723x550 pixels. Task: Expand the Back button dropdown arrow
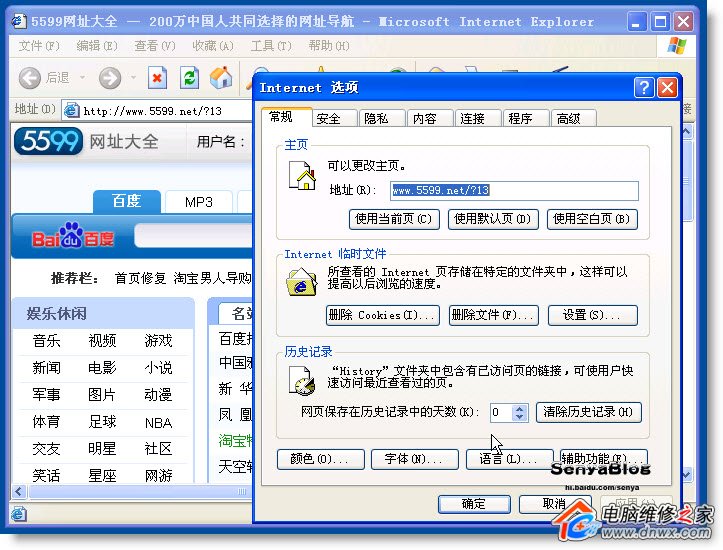pyautogui.click(x=80, y=78)
